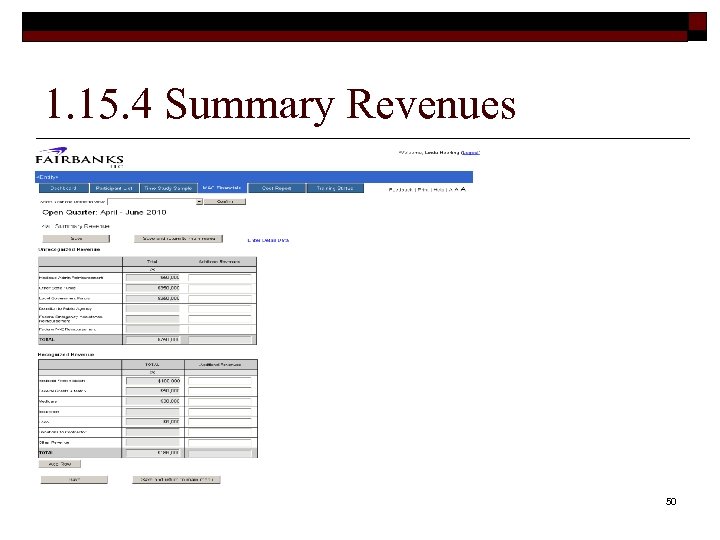Switch to the Participant List tab
Viewport: 720px width, 540px height.
click(114, 188)
